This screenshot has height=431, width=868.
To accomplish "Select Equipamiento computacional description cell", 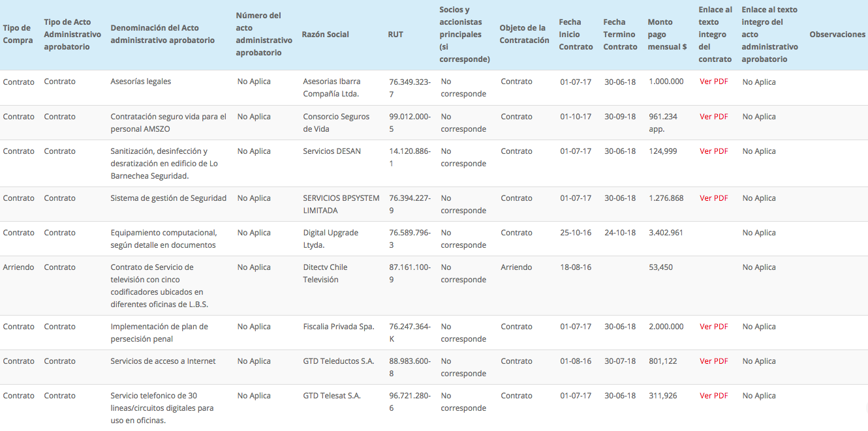I will point(163,239).
